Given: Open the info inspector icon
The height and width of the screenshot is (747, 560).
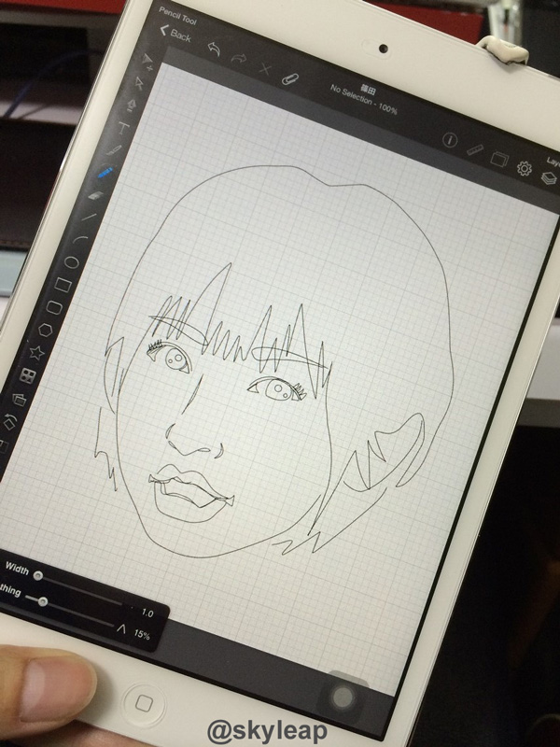Looking at the screenshot, I should pos(450,139).
